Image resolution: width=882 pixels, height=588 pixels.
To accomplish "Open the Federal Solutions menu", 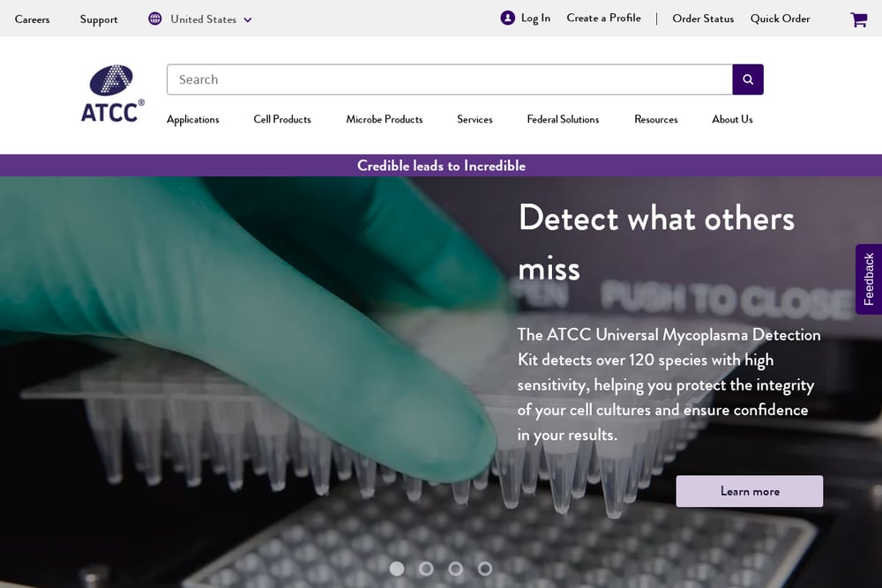I will (x=563, y=119).
